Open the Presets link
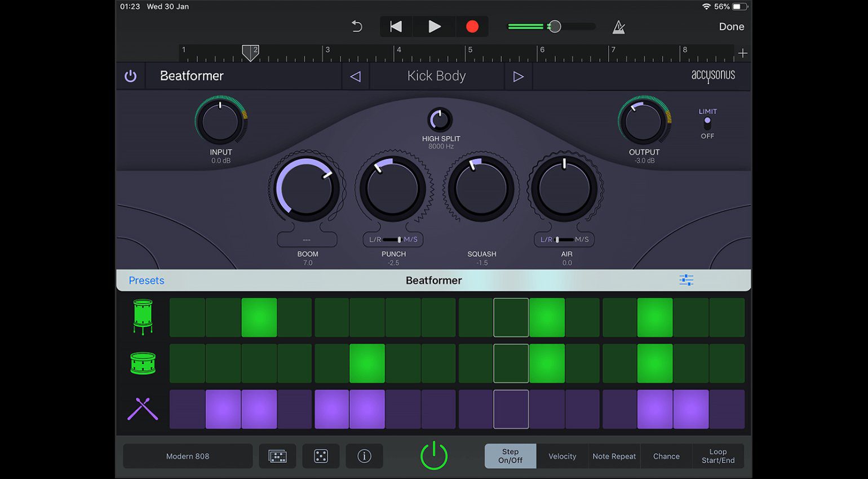The width and height of the screenshot is (868, 479). tap(147, 281)
